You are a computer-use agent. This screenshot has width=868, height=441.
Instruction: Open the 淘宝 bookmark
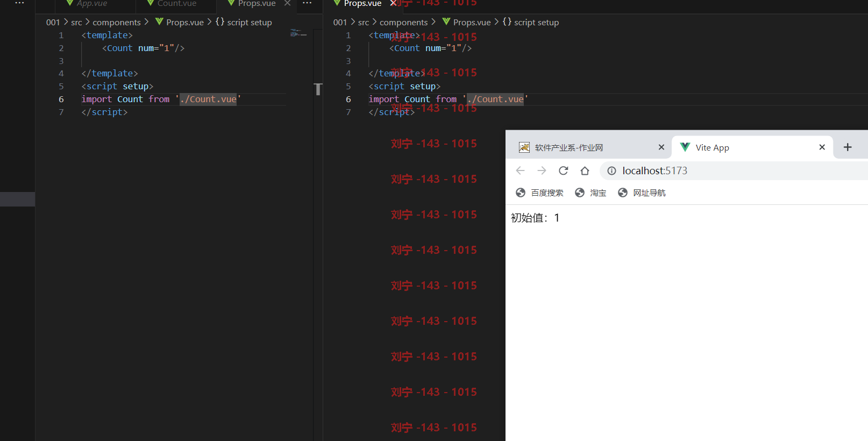point(590,193)
